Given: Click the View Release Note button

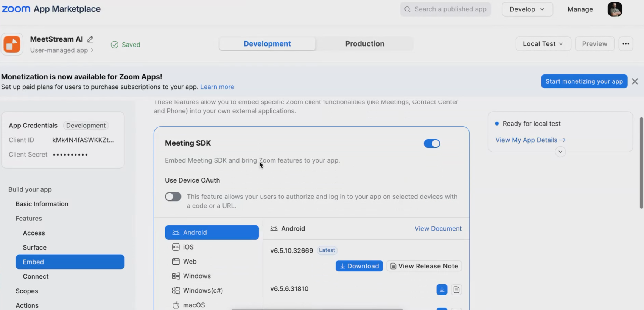Looking at the screenshot, I should click(x=424, y=266).
